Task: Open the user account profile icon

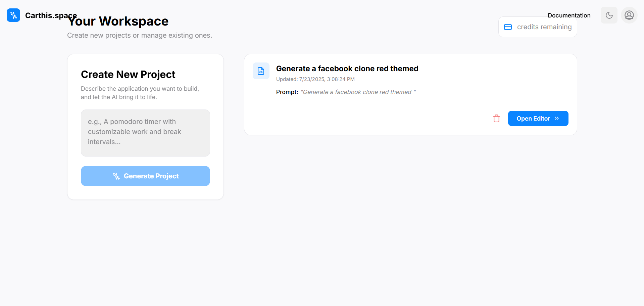Action: point(629,15)
